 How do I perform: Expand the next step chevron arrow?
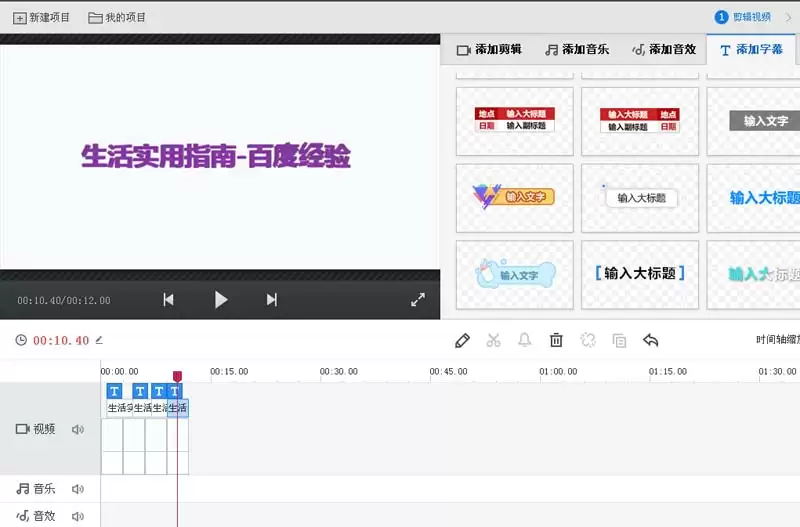click(788, 17)
